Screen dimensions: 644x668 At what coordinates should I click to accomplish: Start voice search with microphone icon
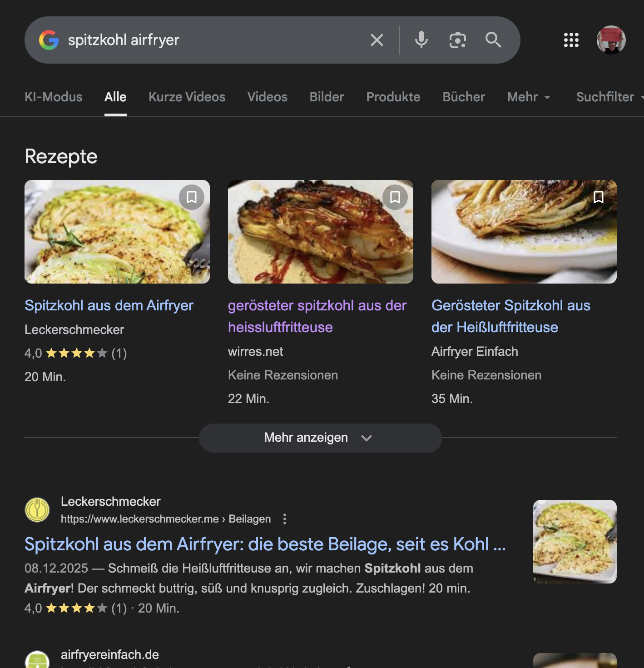[x=421, y=40]
